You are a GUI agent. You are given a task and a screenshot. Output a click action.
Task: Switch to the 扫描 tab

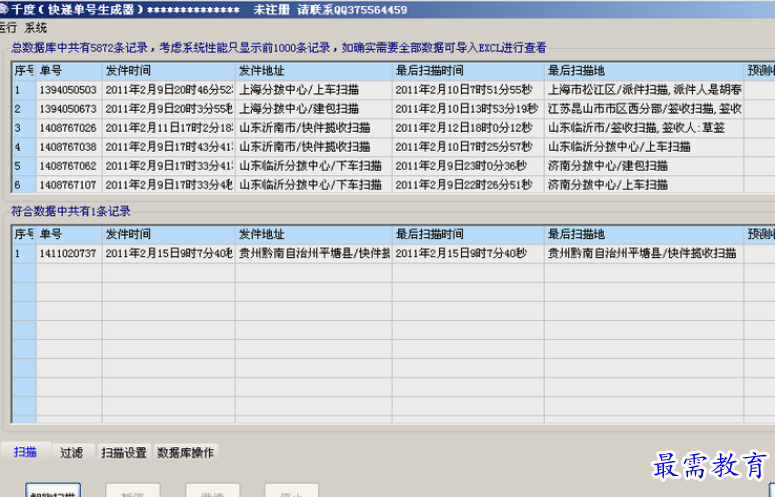25,452
